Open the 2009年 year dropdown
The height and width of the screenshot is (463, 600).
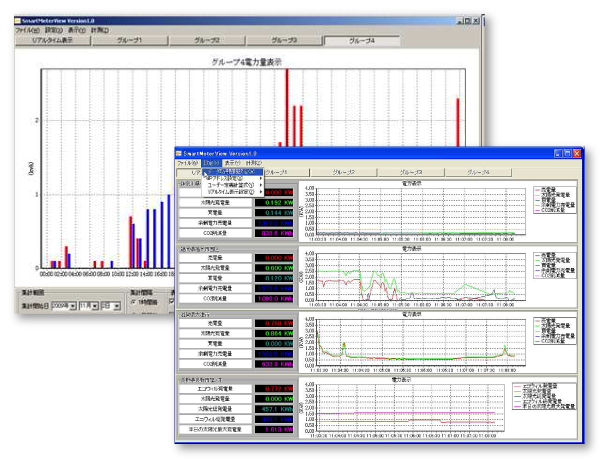[x=73, y=306]
